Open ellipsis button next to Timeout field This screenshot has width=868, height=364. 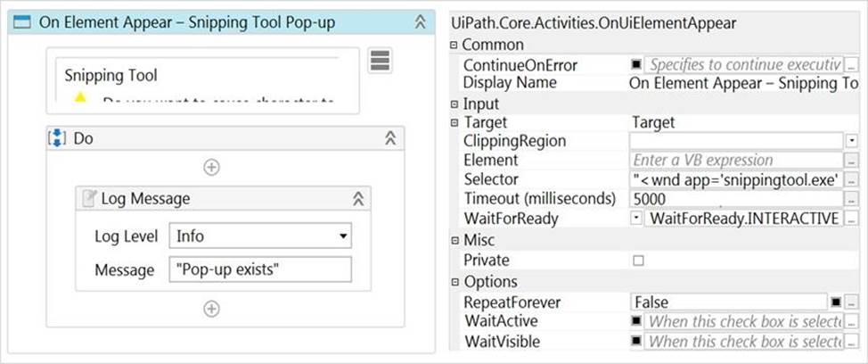851,198
